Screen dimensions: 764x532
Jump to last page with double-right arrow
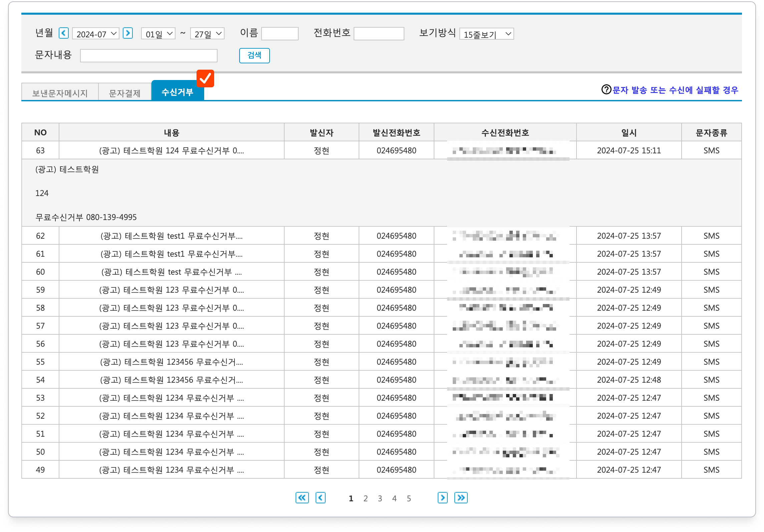[x=461, y=498]
